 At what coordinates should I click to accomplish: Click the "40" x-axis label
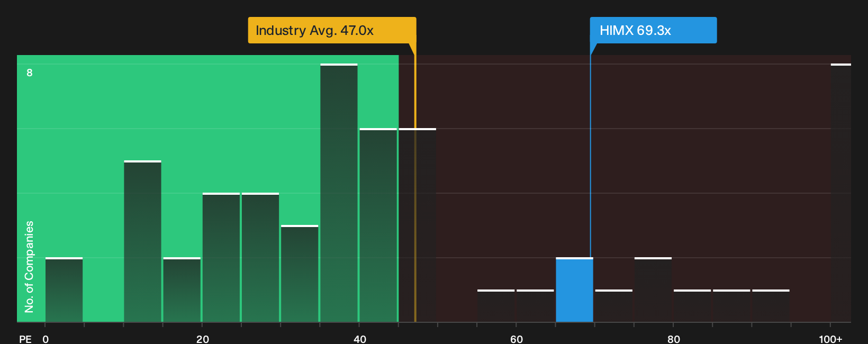tap(360, 339)
